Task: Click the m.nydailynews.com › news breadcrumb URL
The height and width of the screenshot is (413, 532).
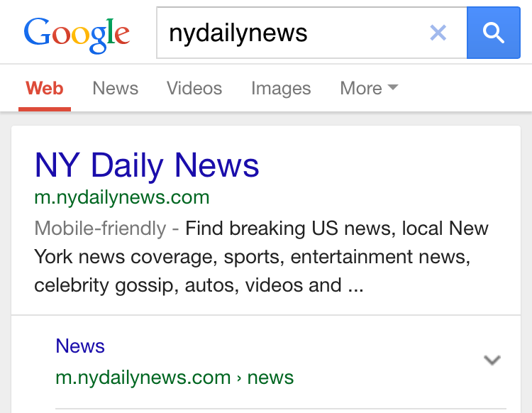Action: 174,378
